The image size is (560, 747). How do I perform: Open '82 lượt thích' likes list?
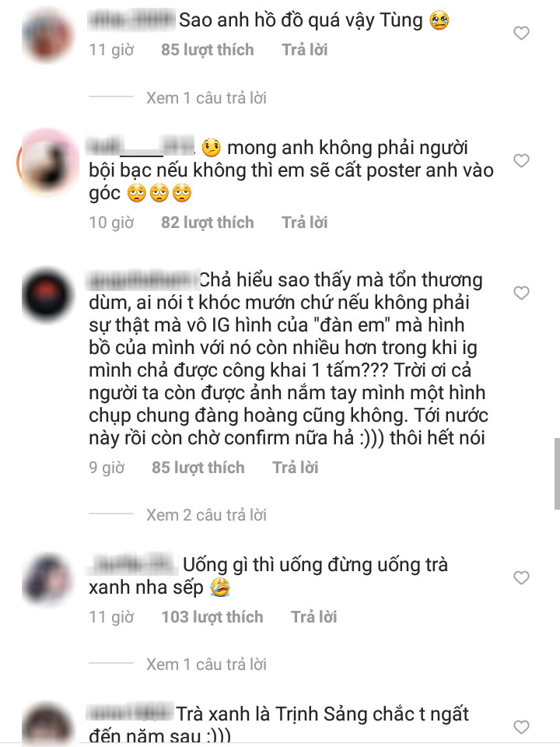coord(207,223)
